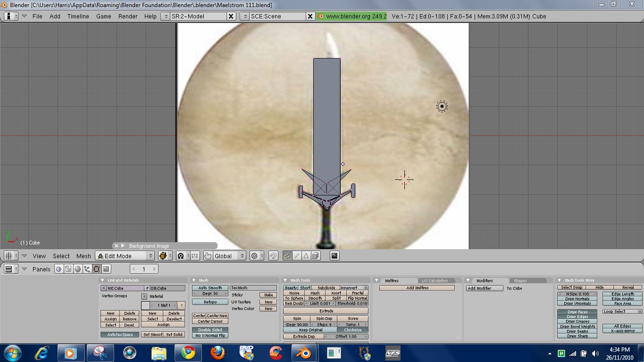Open the Render menu
The image size is (644, 362).
(x=128, y=16)
